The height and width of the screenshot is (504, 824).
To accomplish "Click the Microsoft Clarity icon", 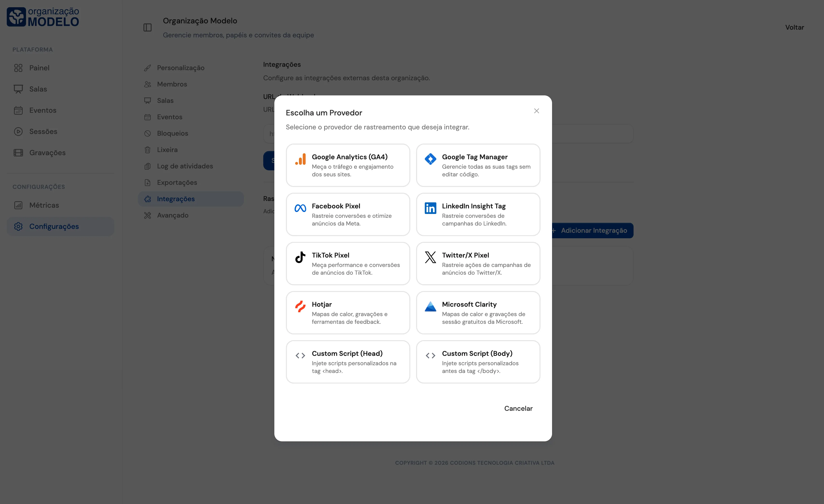I will [430, 306].
